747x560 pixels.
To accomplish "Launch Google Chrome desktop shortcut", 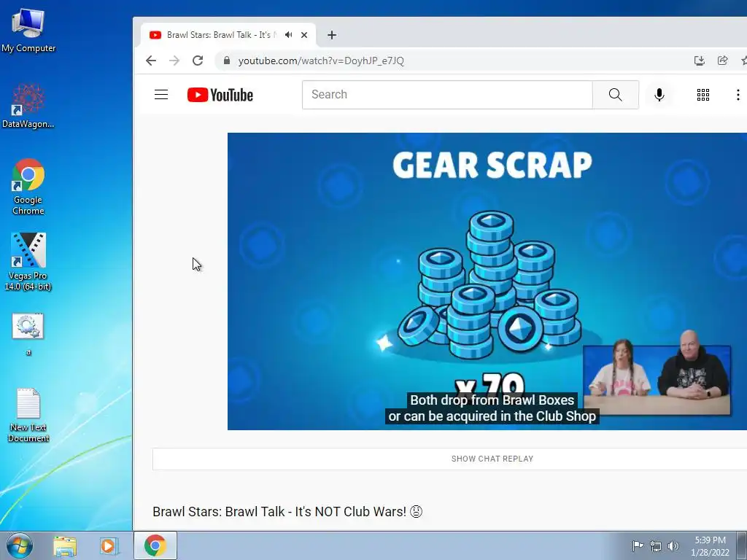I will click(x=28, y=187).
